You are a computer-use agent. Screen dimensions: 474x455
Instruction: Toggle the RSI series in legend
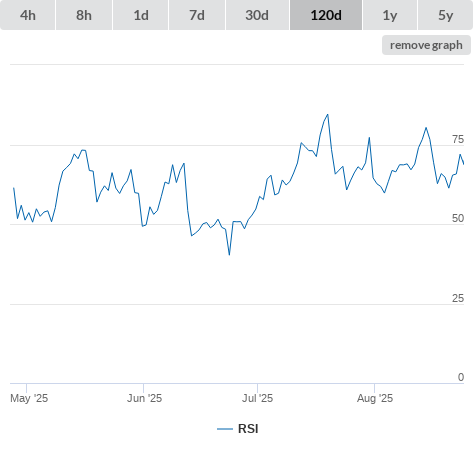(x=238, y=429)
